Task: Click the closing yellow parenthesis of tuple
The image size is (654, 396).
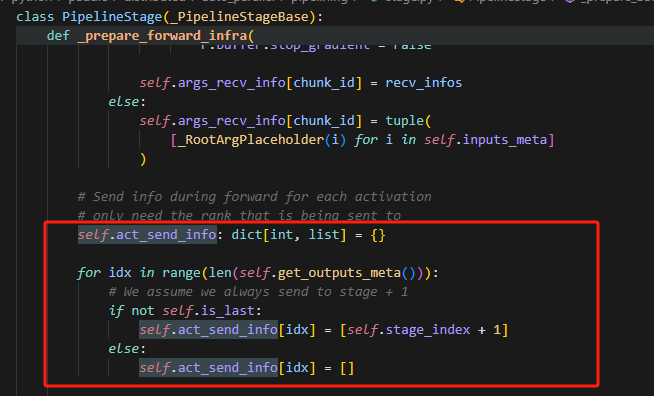Action: tap(143, 159)
